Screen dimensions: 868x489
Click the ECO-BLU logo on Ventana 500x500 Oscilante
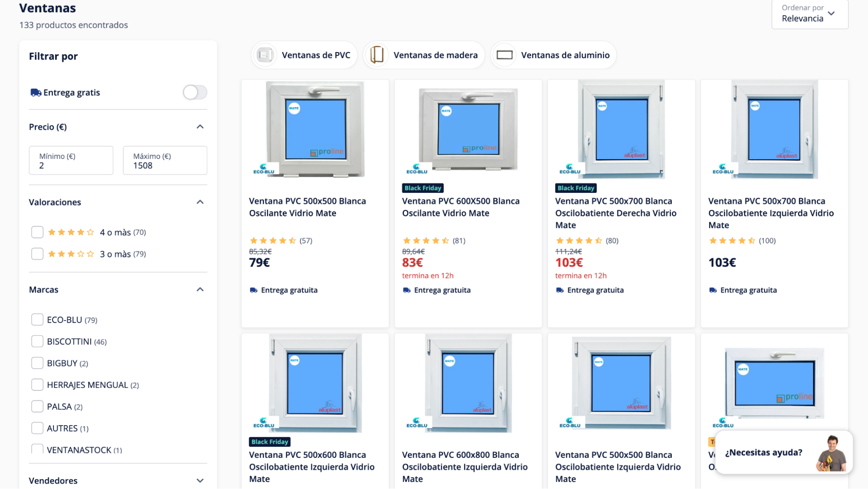(x=264, y=169)
